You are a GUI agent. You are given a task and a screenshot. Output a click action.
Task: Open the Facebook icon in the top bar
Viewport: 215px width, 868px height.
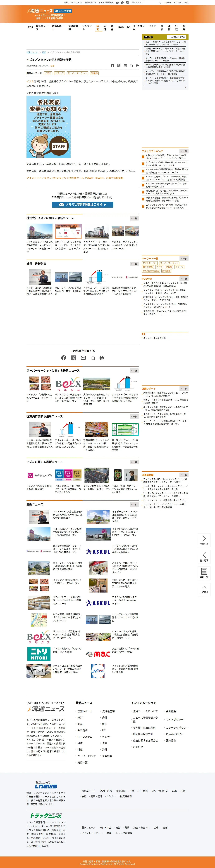tap(122, 2)
